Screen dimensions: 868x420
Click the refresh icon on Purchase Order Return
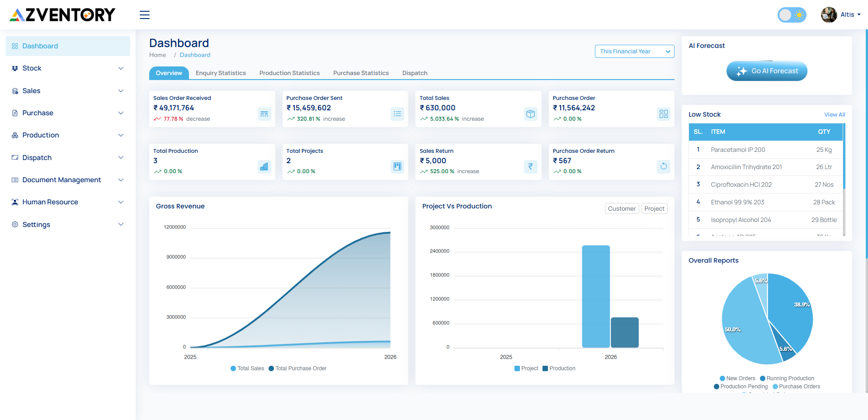[x=663, y=166]
